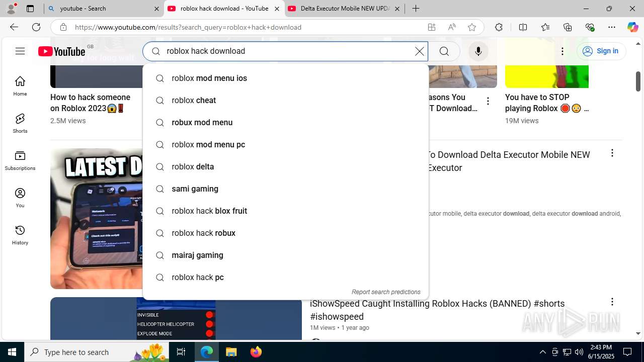Click the YouTube logo
The width and height of the screenshot is (644, 362).
(x=61, y=51)
